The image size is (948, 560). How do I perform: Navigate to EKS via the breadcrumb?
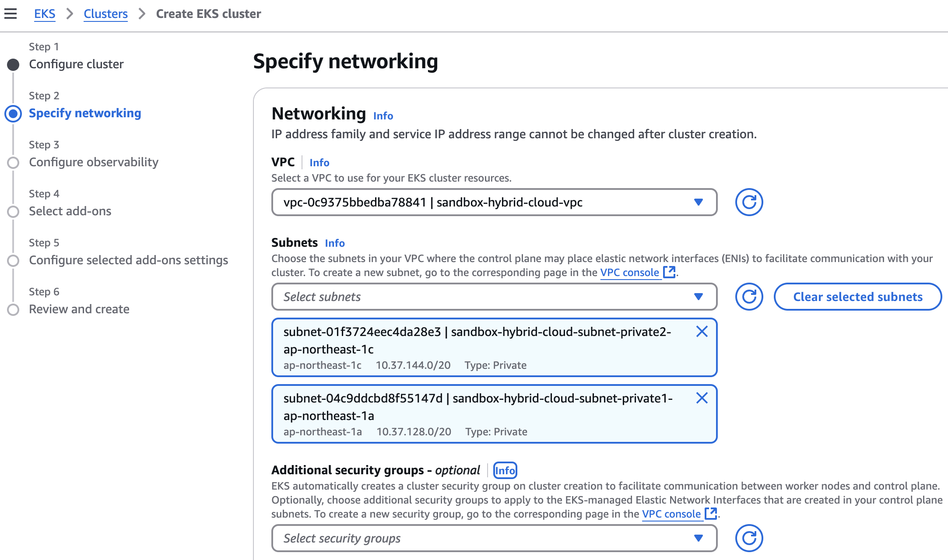44,14
